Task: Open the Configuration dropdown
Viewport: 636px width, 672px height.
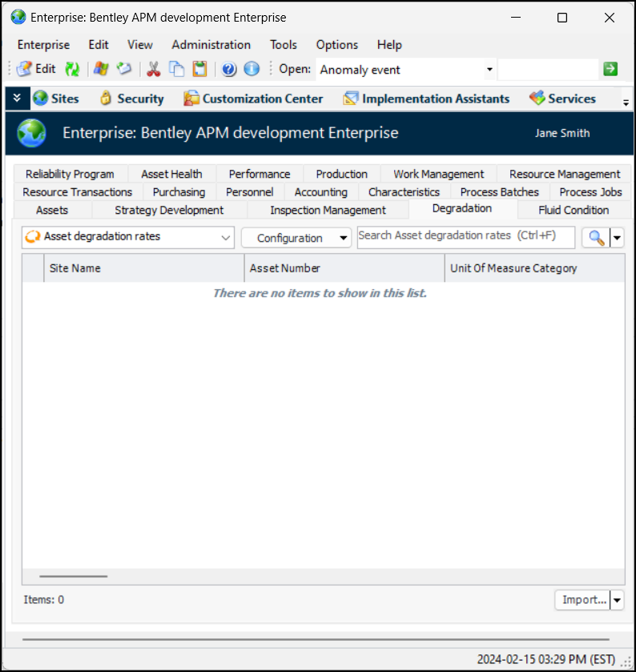Action: pos(296,238)
